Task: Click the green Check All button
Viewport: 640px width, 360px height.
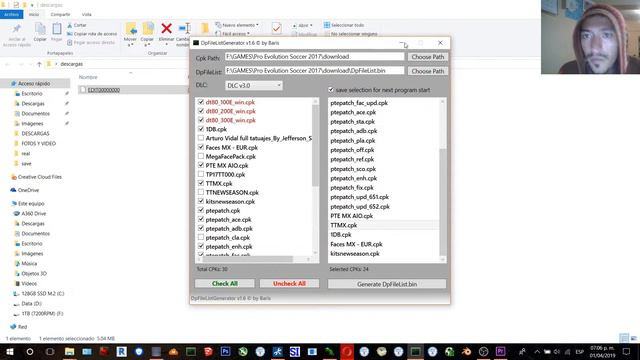Action: point(224,283)
